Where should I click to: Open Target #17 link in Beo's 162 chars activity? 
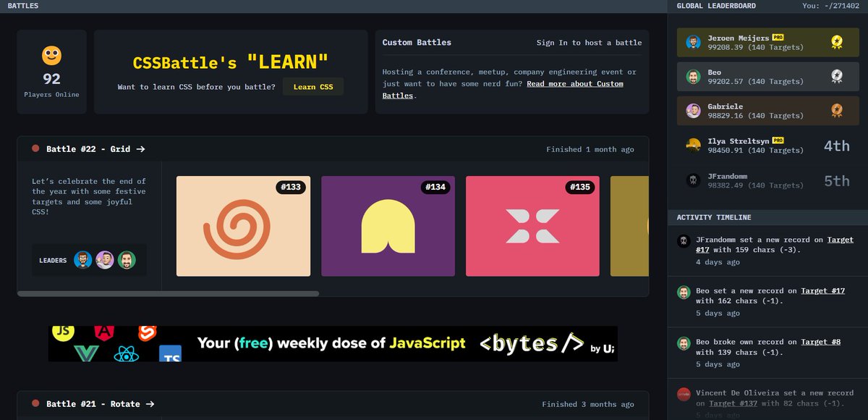[823, 291]
